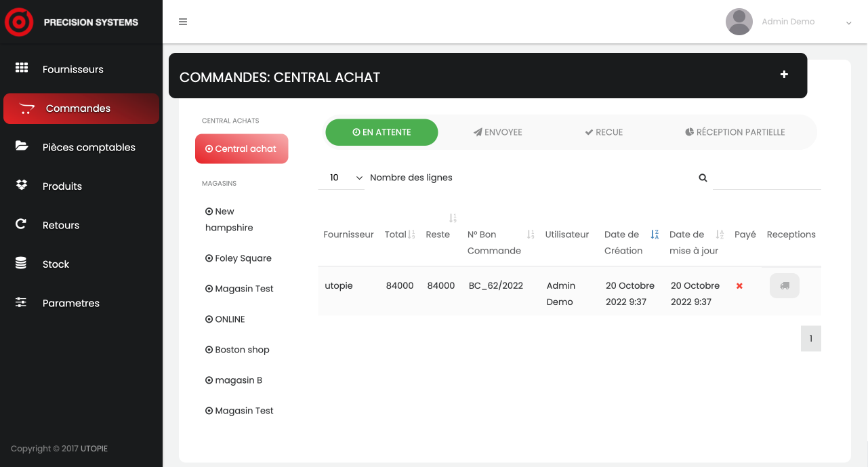
Task: Click the Stock database icon in the sidebar
Action: [x=22, y=264]
